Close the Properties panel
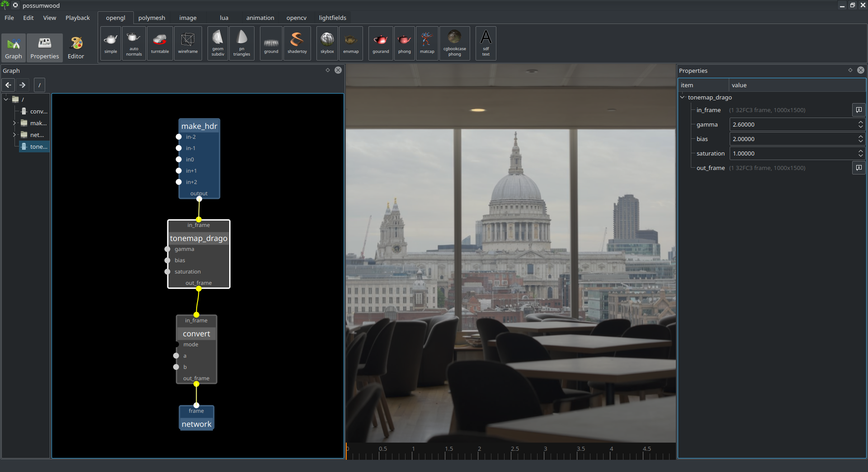 click(861, 70)
